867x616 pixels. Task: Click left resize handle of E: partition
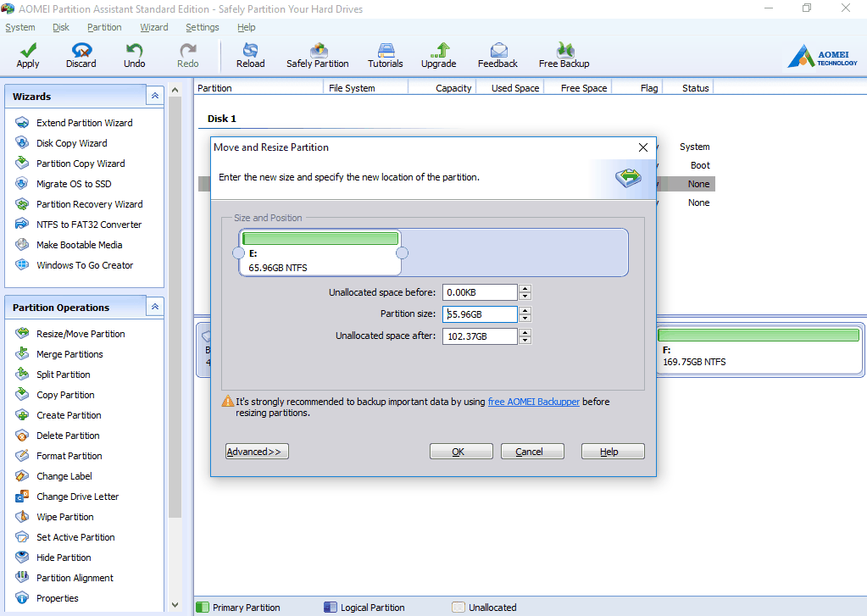(238, 253)
